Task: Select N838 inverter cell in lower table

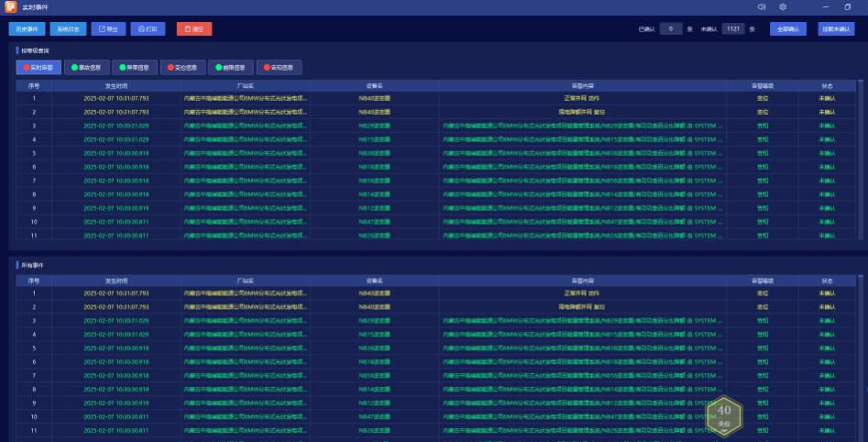Action: 375,348
